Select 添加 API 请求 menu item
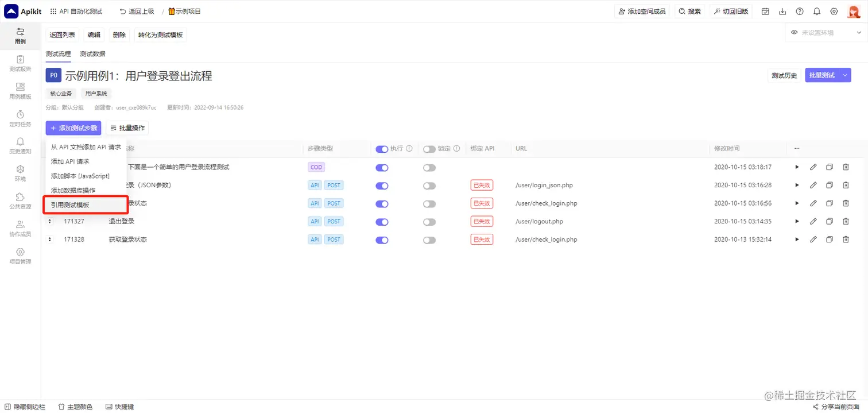868x413 pixels. pyautogui.click(x=86, y=161)
